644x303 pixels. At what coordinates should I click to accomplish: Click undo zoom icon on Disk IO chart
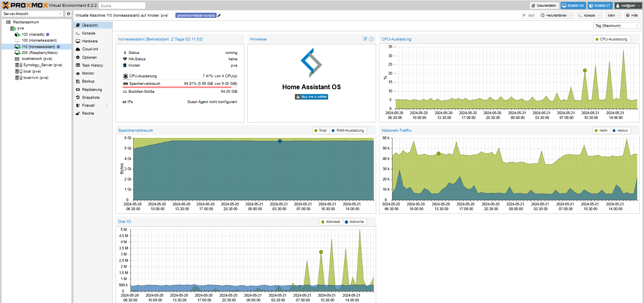pyautogui.click(x=371, y=222)
